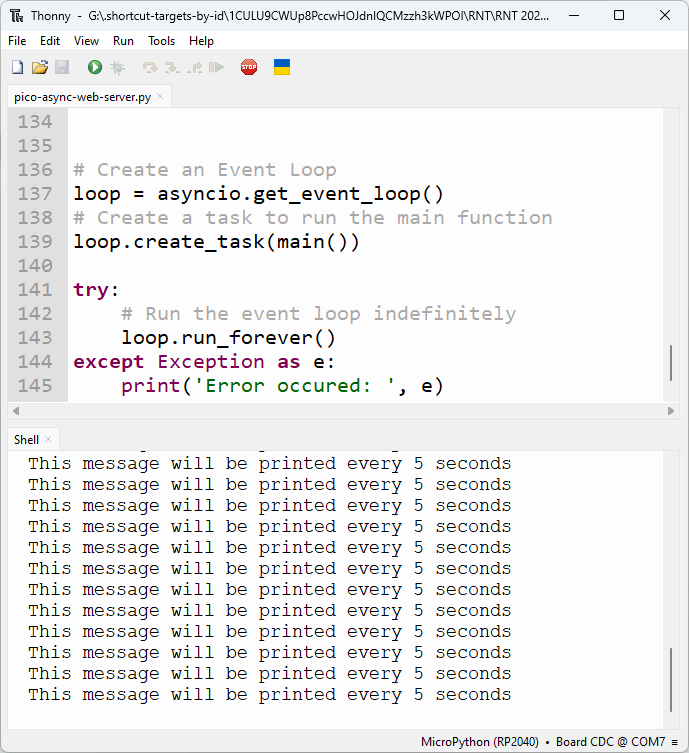The image size is (689, 753).
Task: Open the Tools menu
Action: coord(161,41)
